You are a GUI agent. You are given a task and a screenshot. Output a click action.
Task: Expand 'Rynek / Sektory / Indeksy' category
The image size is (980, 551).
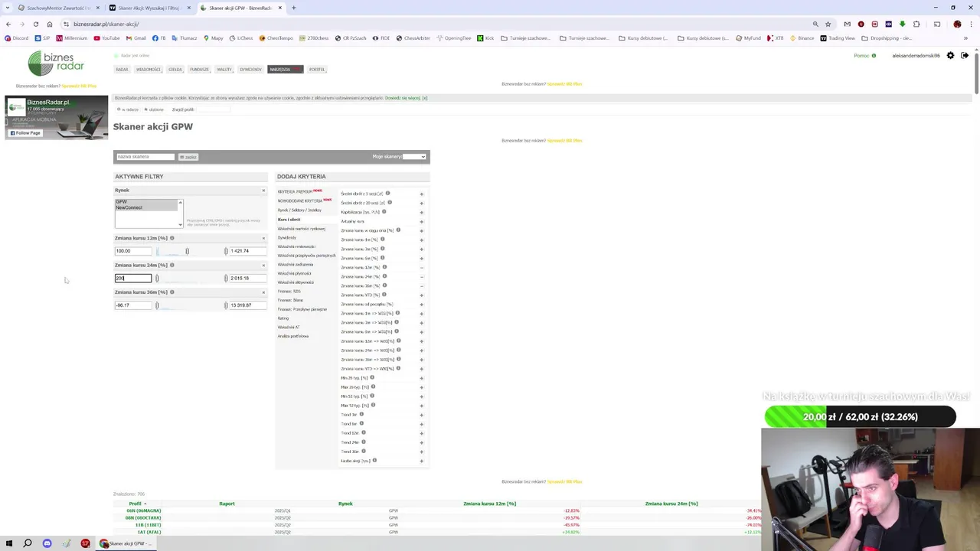click(x=299, y=210)
